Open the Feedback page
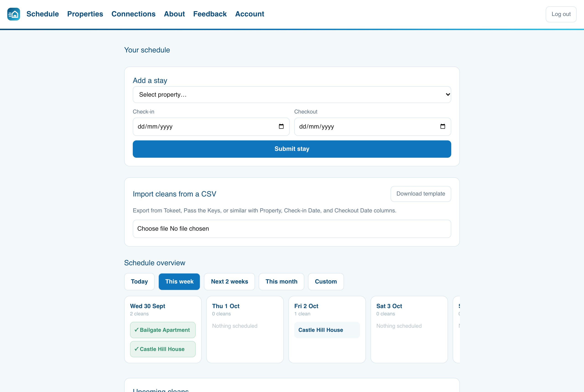The image size is (584, 392). coord(210,14)
